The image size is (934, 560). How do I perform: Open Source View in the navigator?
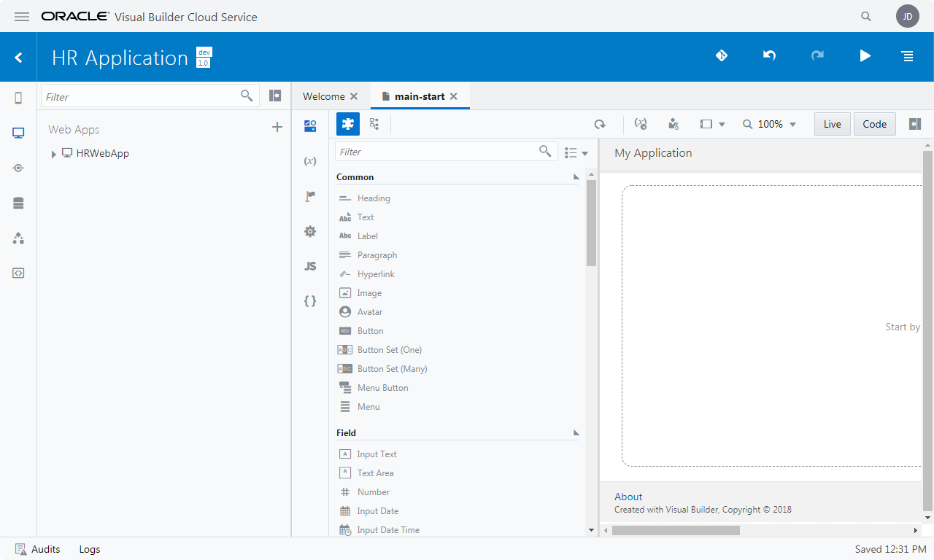click(18, 273)
